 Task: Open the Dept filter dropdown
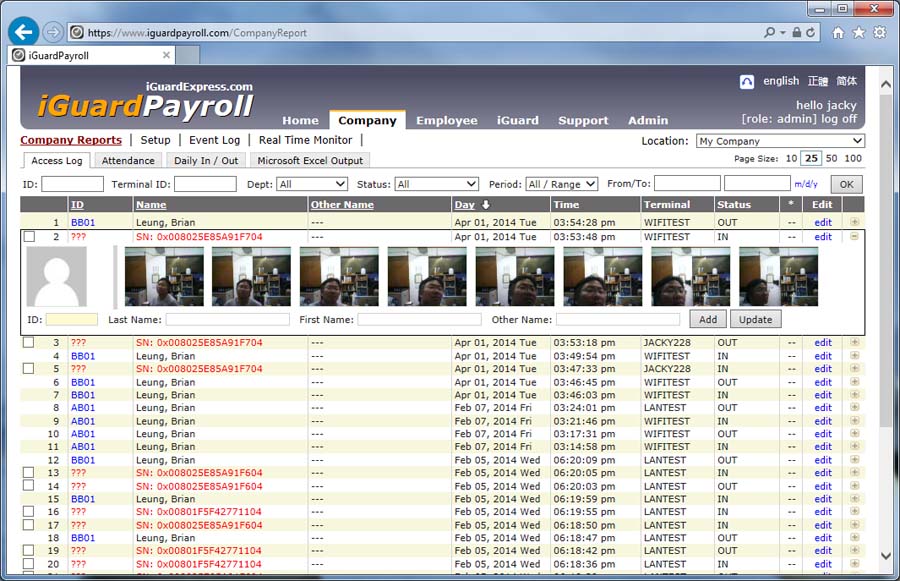pyautogui.click(x=312, y=184)
